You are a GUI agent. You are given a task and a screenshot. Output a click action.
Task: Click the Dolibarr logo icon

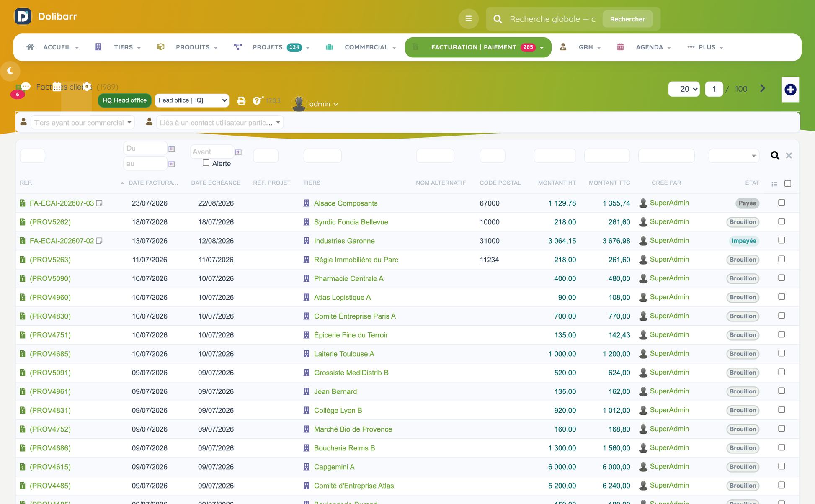point(23,16)
